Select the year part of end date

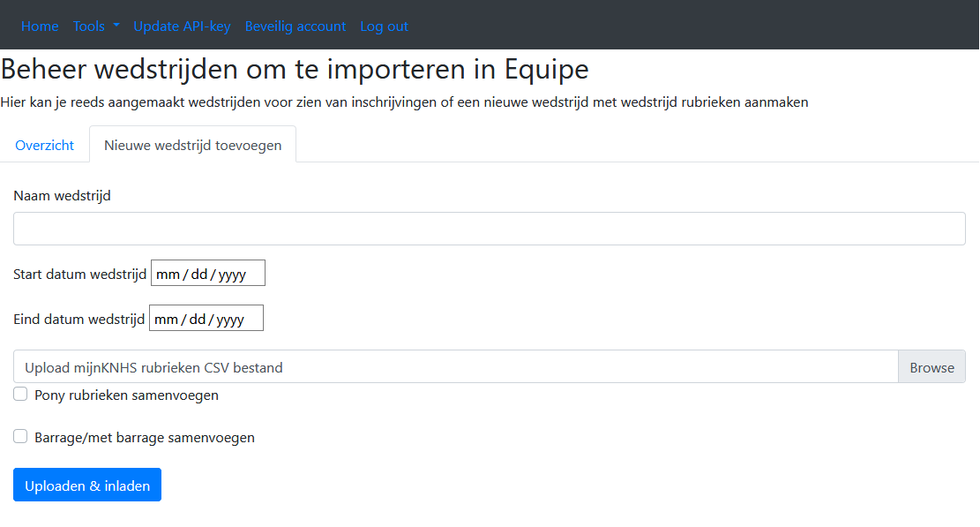pyautogui.click(x=229, y=320)
